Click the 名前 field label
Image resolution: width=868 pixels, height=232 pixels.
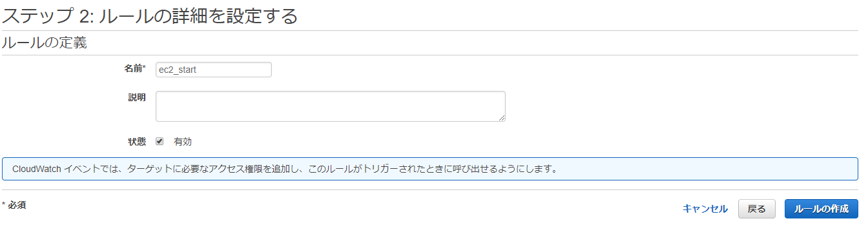coord(133,68)
